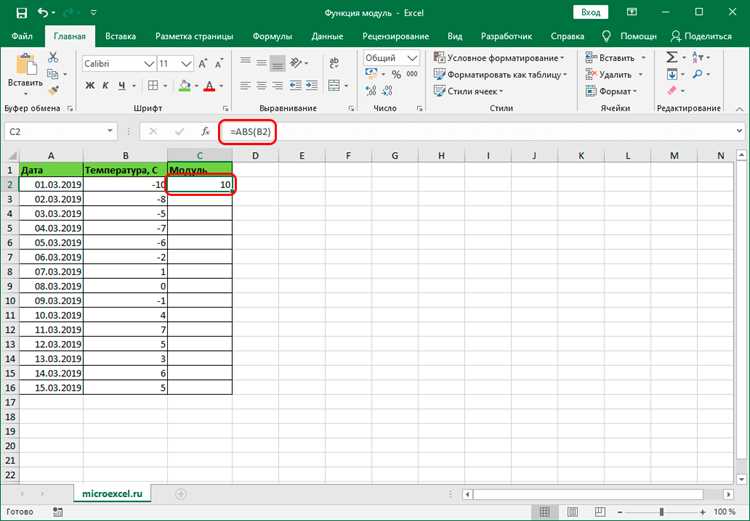Click the comma style 000 icon

(412, 74)
